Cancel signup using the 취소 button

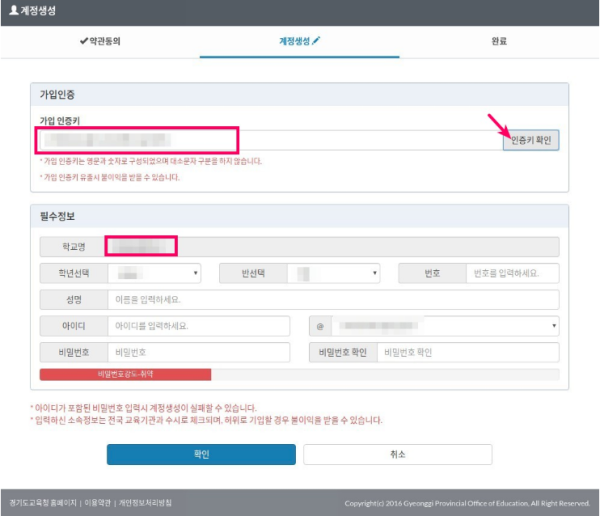[397, 454]
